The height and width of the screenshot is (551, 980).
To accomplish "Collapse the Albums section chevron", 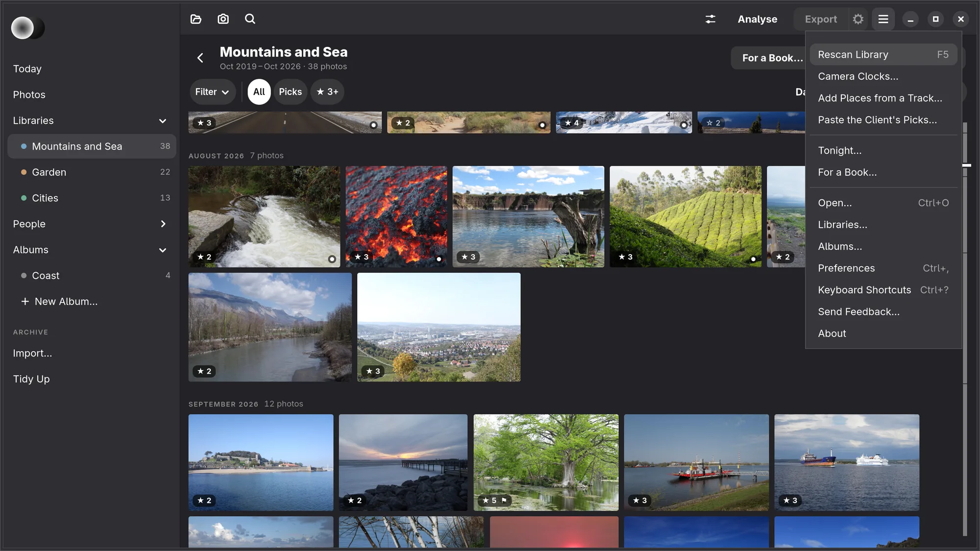I will pos(163,250).
